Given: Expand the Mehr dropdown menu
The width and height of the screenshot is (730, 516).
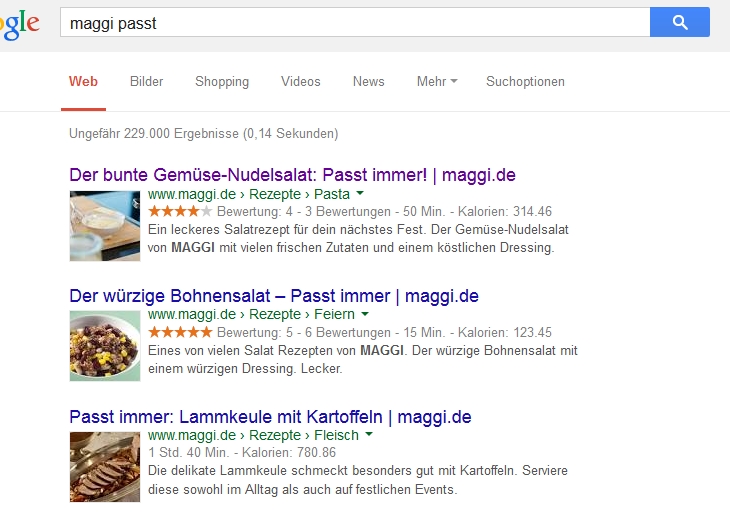Looking at the screenshot, I should 437,81.
